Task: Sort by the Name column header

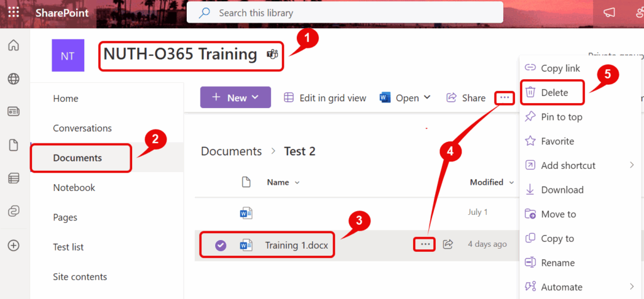Action: [x=278, y=182]
